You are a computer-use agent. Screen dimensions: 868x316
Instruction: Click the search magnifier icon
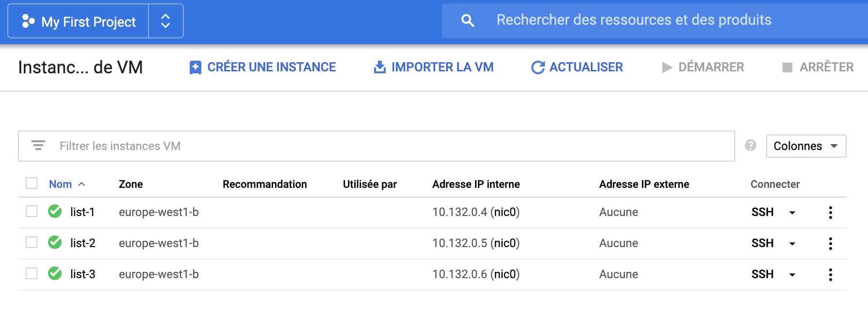tap(468, 20)
